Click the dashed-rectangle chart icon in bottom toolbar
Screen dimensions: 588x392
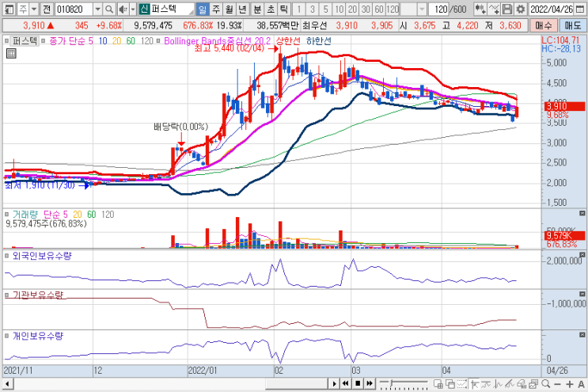tap(462, 384)
